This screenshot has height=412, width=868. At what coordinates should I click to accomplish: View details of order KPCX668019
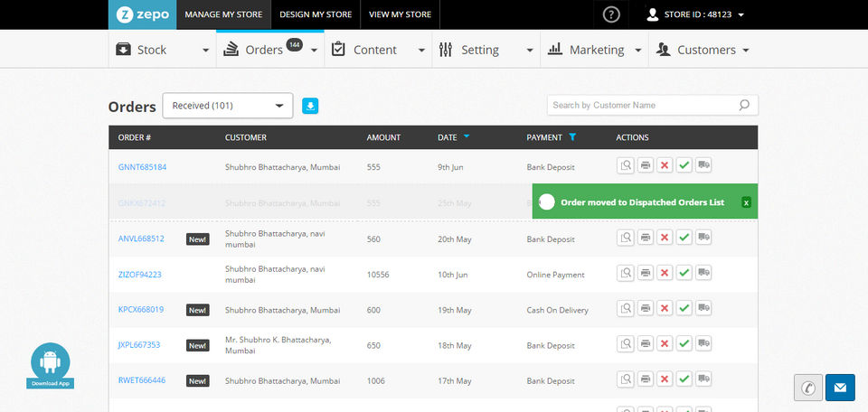coord(626,309)
